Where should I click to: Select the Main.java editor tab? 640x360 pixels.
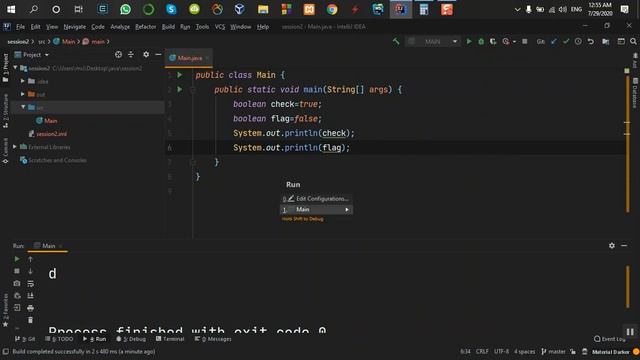(x=189, y=58)
